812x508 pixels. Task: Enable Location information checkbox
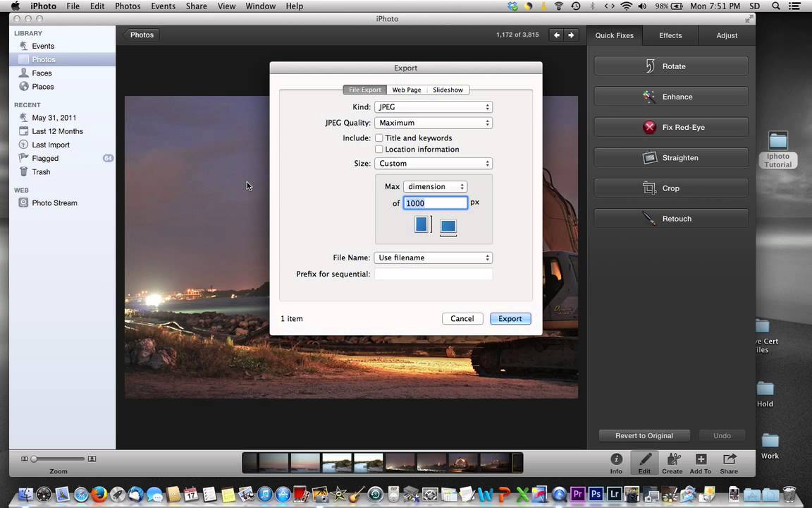click(x=379, y=150)
